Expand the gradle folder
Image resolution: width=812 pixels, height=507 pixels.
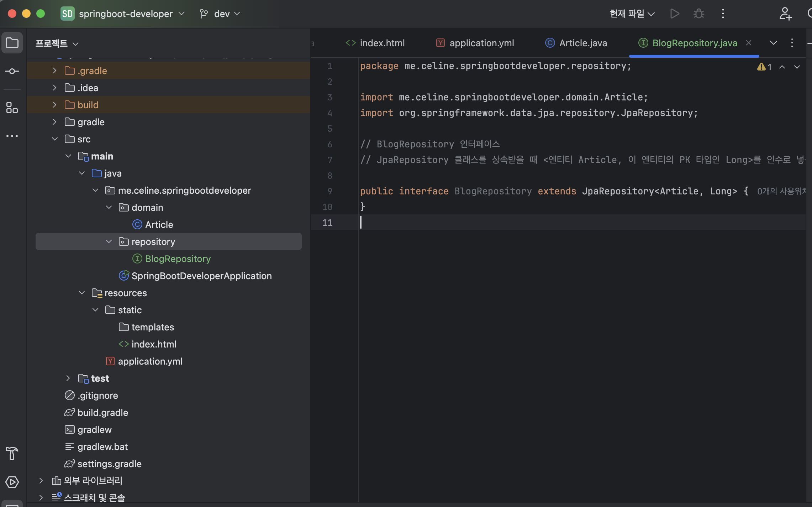[54, 122]
